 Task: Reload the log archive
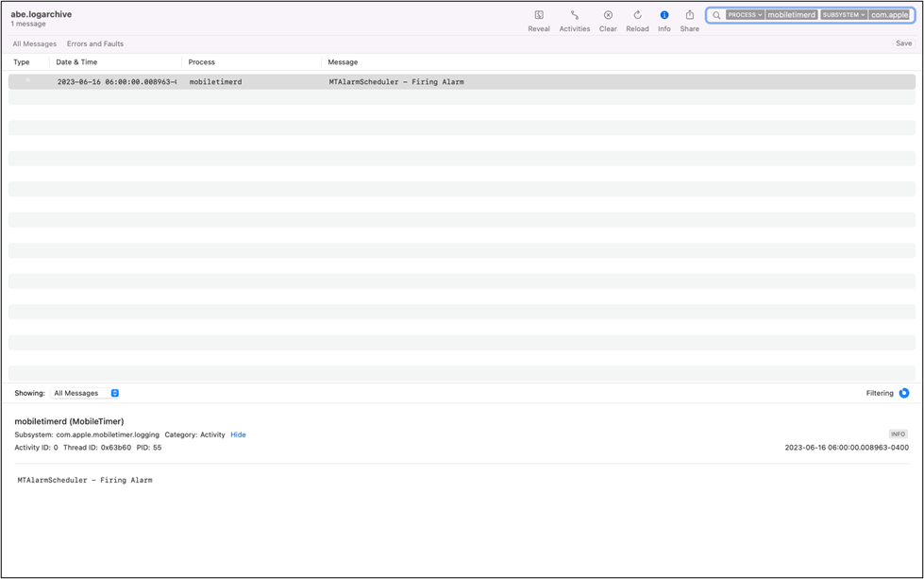tap(637, 16)
